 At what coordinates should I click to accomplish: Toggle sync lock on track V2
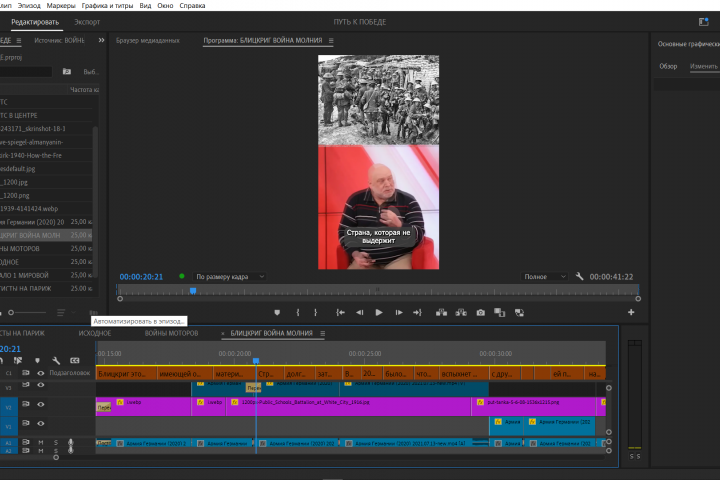pyautogui.click(x=26, y=404)
